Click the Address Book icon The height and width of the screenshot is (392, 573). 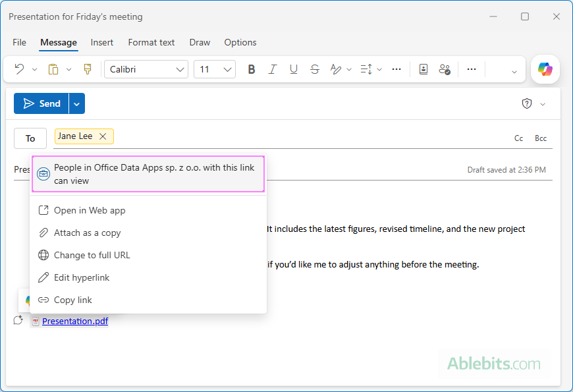point(423,69)
